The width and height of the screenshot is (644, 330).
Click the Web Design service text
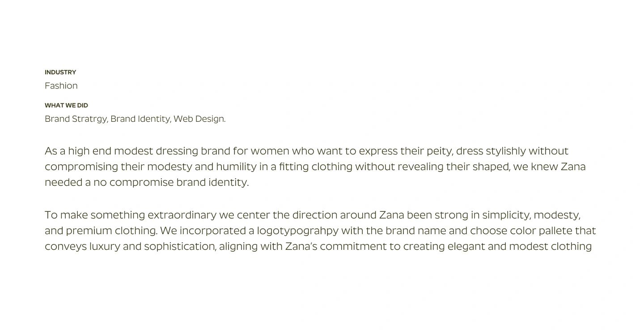pos(199,119)
